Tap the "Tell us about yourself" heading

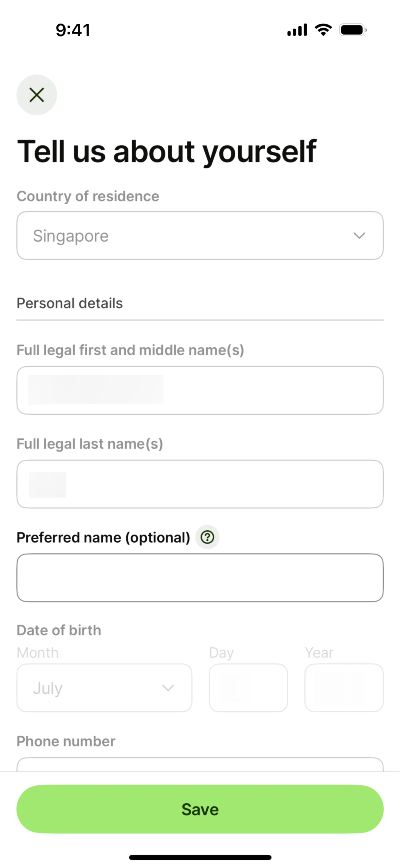[167, 151]
